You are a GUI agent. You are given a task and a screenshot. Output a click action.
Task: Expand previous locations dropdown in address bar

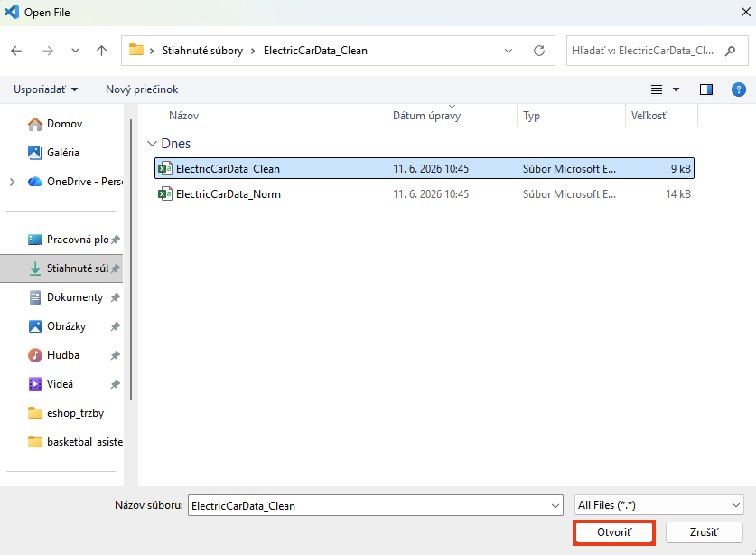(x=509, y=51)
